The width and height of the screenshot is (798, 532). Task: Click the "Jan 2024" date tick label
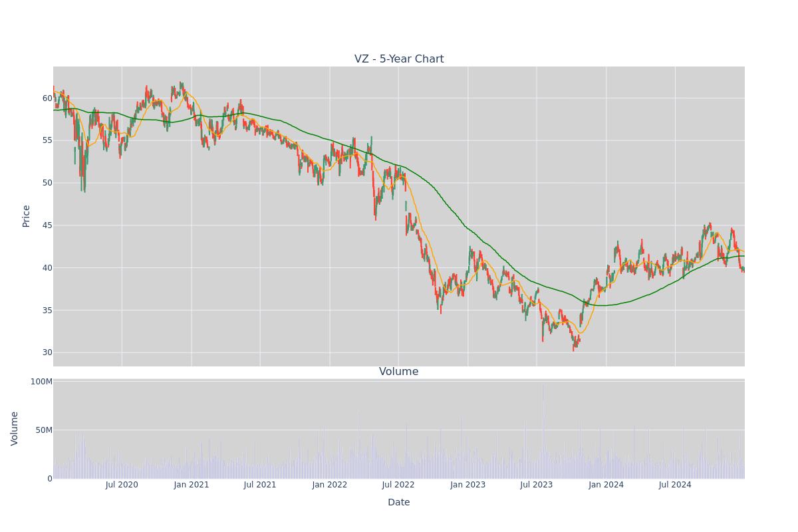606,485
